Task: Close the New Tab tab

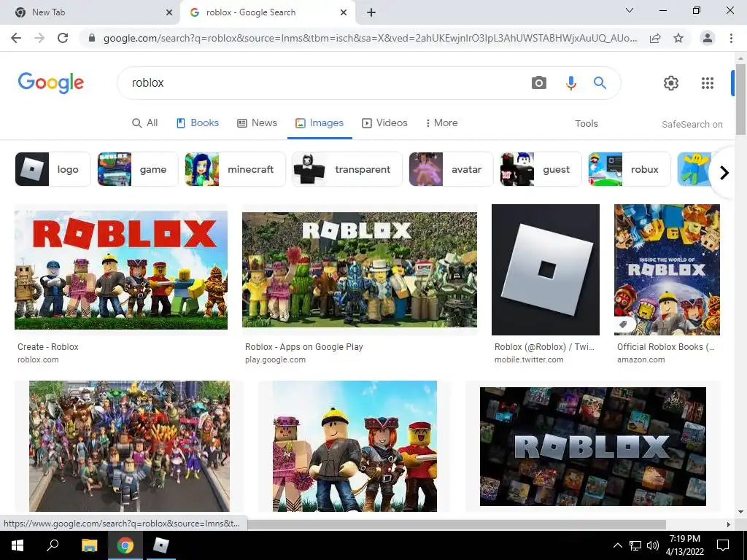Action: coord(169,12)
